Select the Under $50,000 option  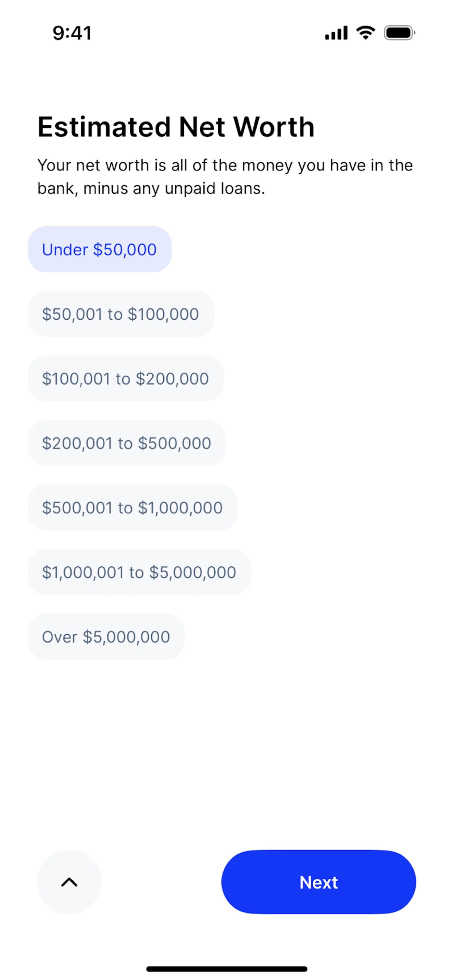(x=100, y=250)
